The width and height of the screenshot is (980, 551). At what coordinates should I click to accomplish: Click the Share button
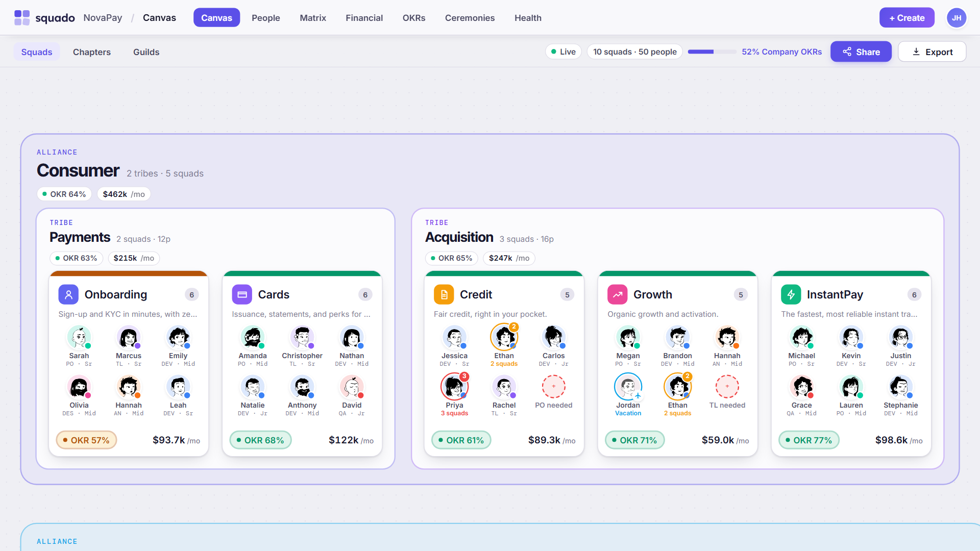point(861,52)
